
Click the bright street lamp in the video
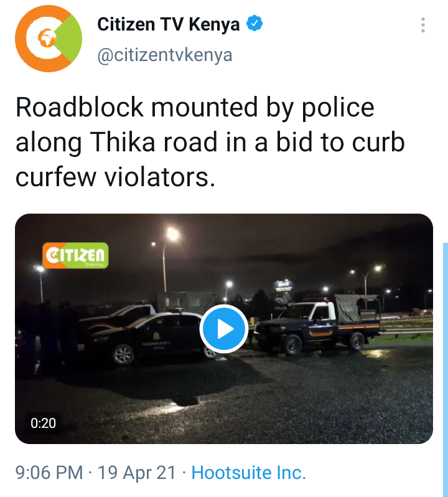coord(172,235)
